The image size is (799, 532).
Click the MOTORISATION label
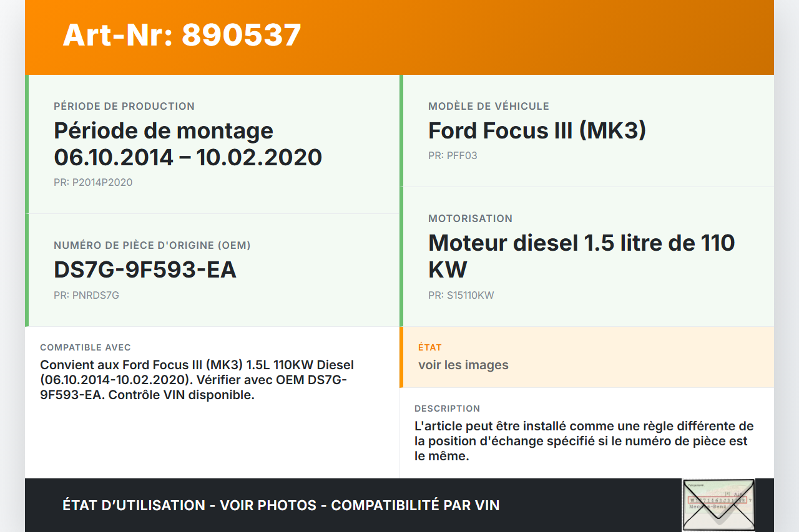pos(470,219)
